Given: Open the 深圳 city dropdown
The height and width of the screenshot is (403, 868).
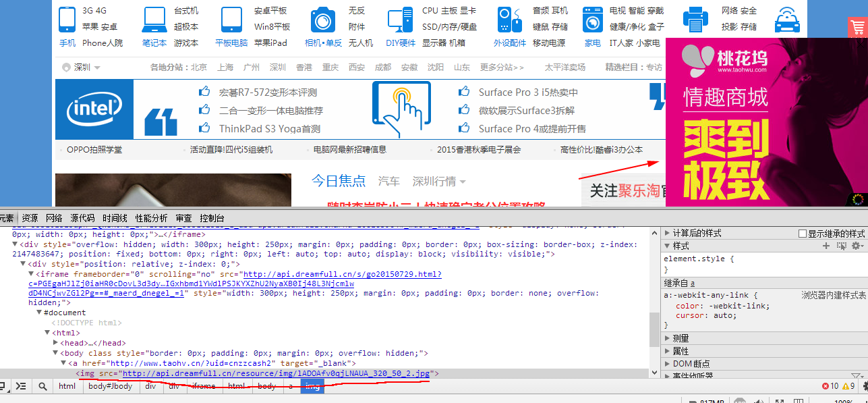Looking at the screenshot, I should (x=81, y=68).
